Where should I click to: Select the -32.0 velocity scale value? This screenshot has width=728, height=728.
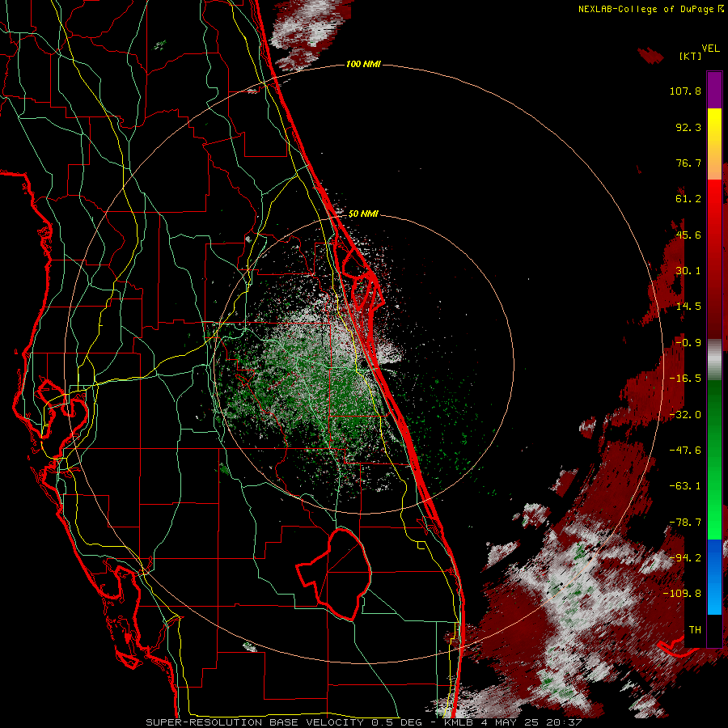click(685, 415)
